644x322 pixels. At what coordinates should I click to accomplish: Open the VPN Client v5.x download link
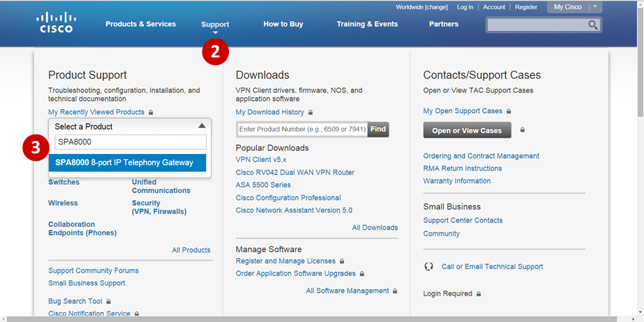click(260, 160)
